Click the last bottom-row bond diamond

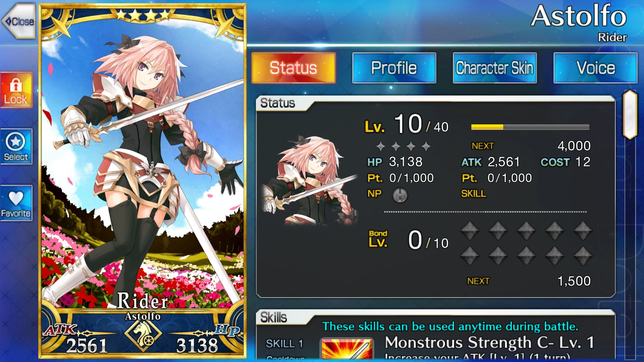tap(583, 255)
